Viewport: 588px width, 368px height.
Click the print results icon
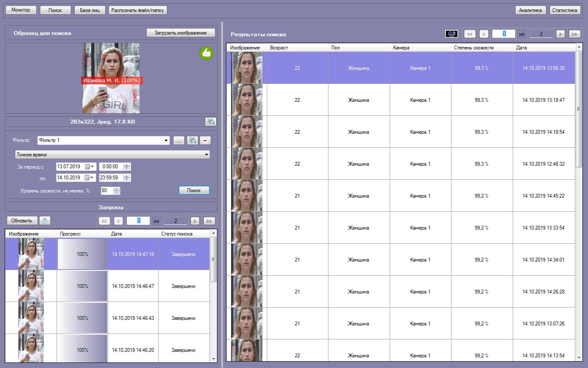(x=451, y=34)
